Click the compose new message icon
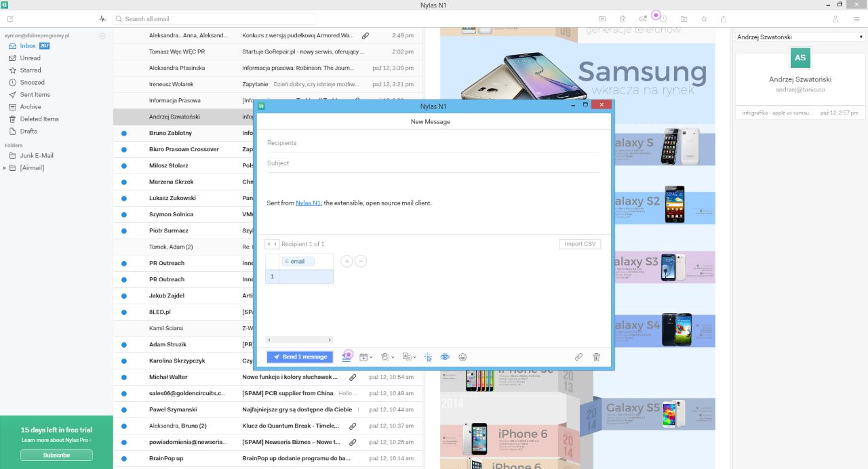This screenshot has height=469, width=868. (10, 19)
